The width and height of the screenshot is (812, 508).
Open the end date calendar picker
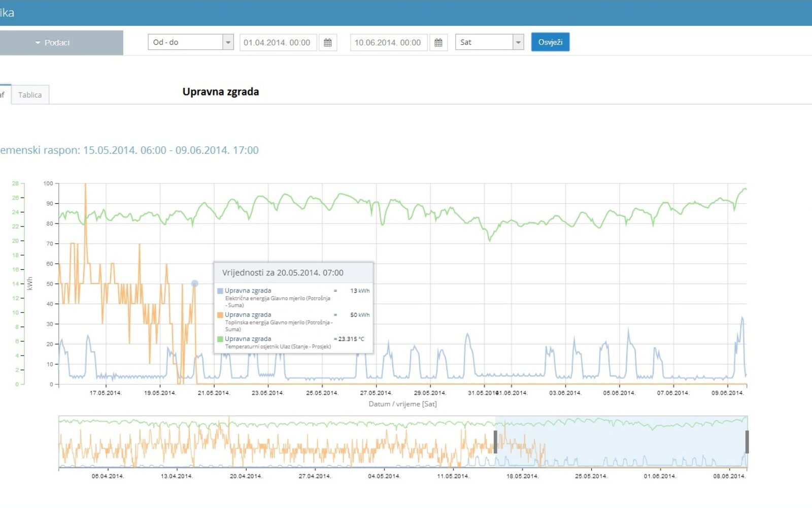(x=438, y=43)
